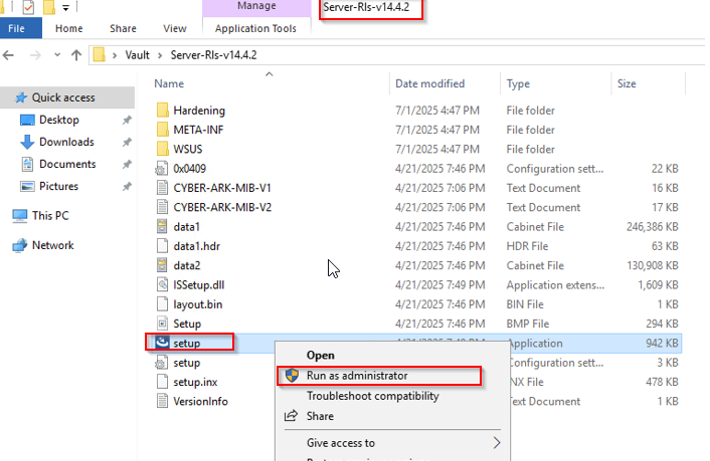
Task: Select the 0x0409 configuration file icon
Action: coord(162,168)
